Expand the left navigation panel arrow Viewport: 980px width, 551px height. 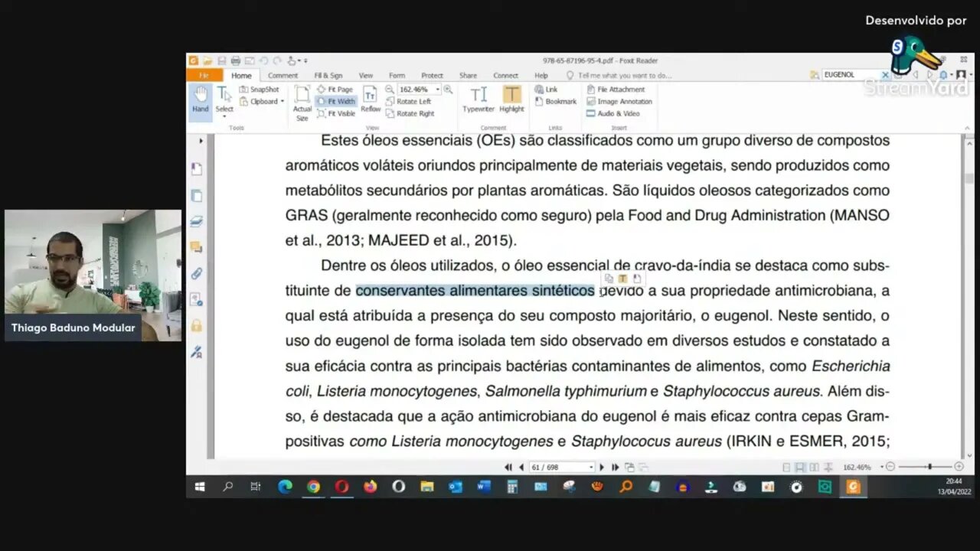coord(201,141)
